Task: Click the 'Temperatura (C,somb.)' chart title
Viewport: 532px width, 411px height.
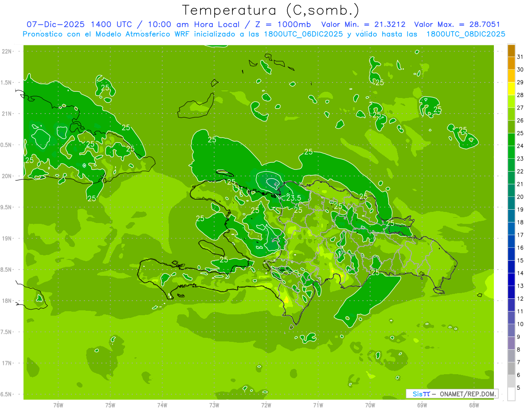Action: [x=271, y=10]
